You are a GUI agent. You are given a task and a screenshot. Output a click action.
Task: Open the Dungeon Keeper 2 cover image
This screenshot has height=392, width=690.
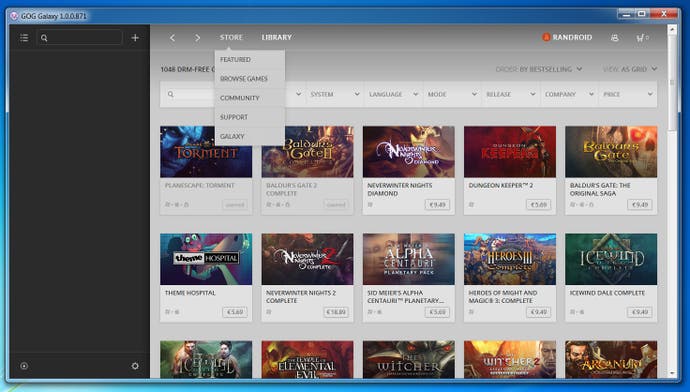pyautogui.click(x=510, y=152)
